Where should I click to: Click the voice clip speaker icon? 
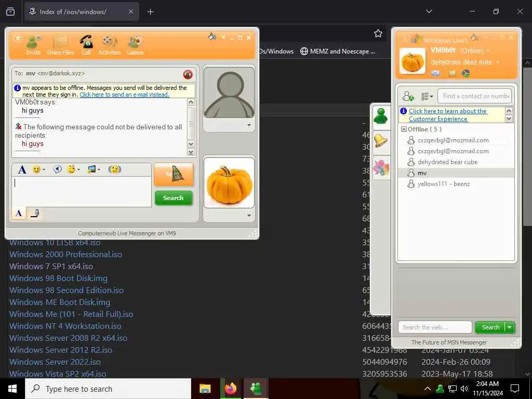57,169
